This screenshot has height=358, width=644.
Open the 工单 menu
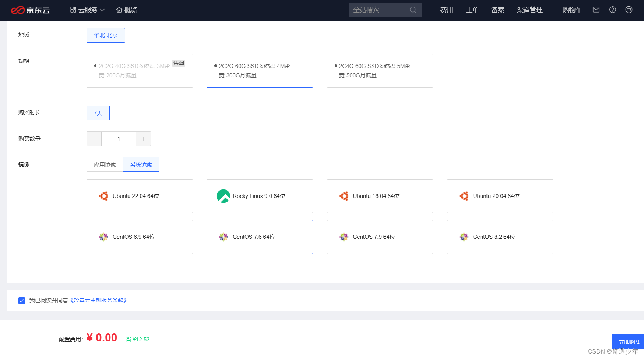[x=472, y=10]
